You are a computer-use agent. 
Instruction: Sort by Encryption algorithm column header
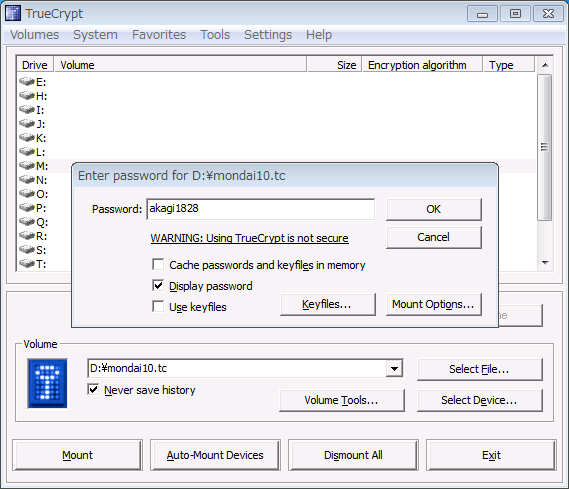tap(422, 65)
